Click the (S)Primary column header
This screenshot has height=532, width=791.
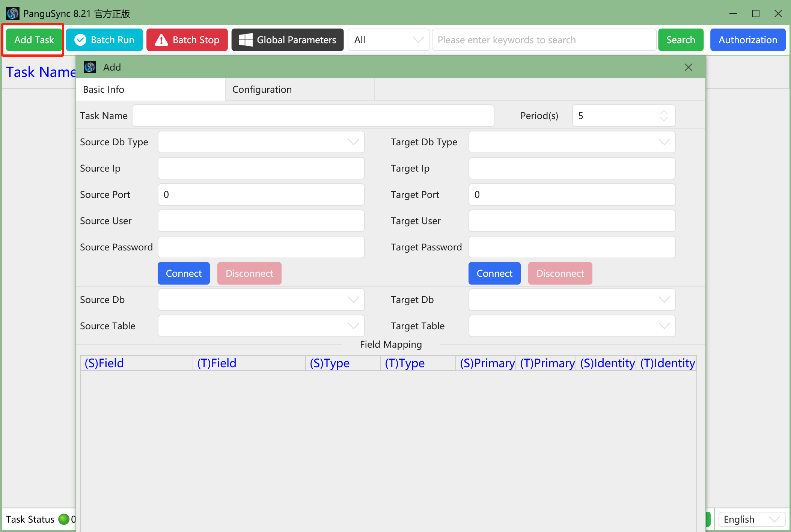click(486, 363)
